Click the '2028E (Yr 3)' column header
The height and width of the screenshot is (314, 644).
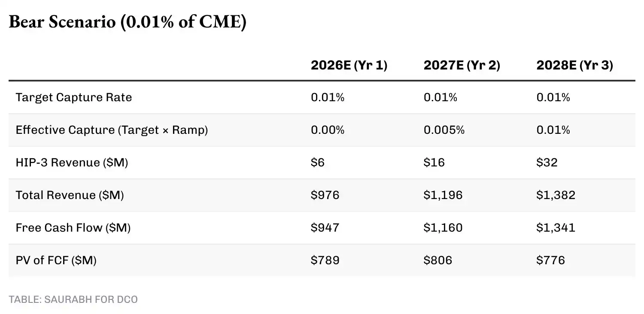coord(574,65)
